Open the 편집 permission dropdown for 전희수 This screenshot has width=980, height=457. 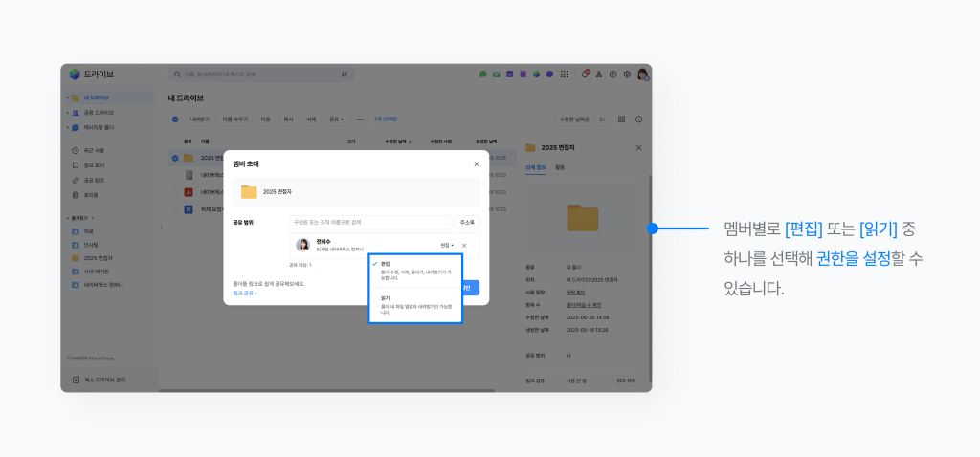click(446, 246)
